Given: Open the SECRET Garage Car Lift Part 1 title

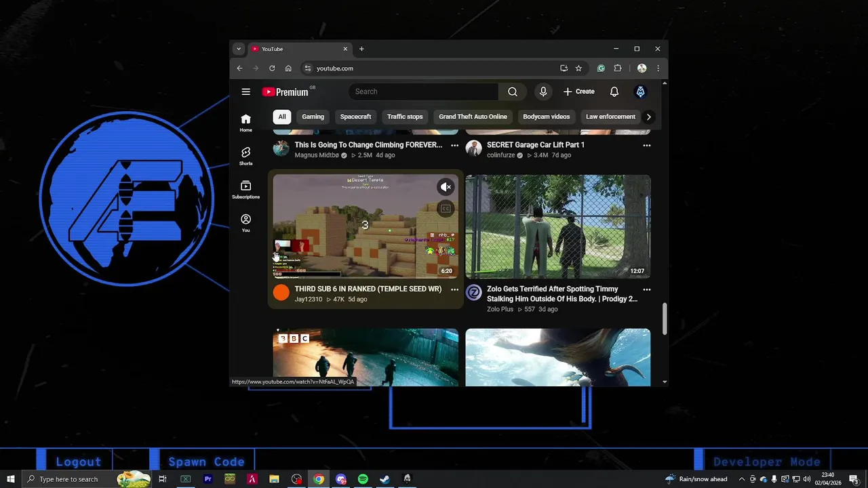Looking at the screenshot, I should coord(536,144).
